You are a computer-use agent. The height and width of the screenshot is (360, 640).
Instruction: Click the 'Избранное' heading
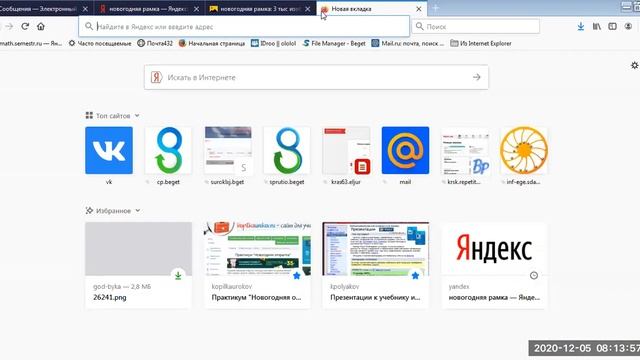coord(113,211)
